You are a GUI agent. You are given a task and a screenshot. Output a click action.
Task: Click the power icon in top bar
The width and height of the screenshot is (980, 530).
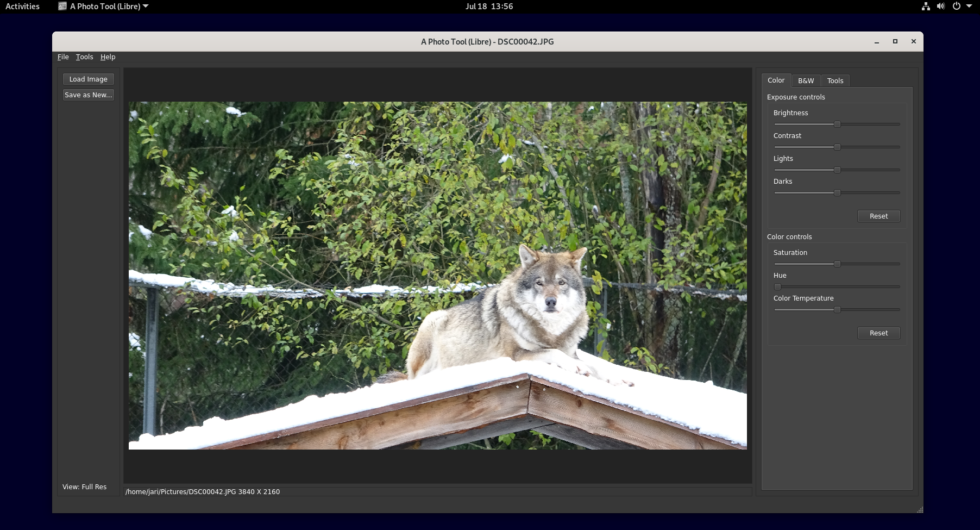pos(956,7)
